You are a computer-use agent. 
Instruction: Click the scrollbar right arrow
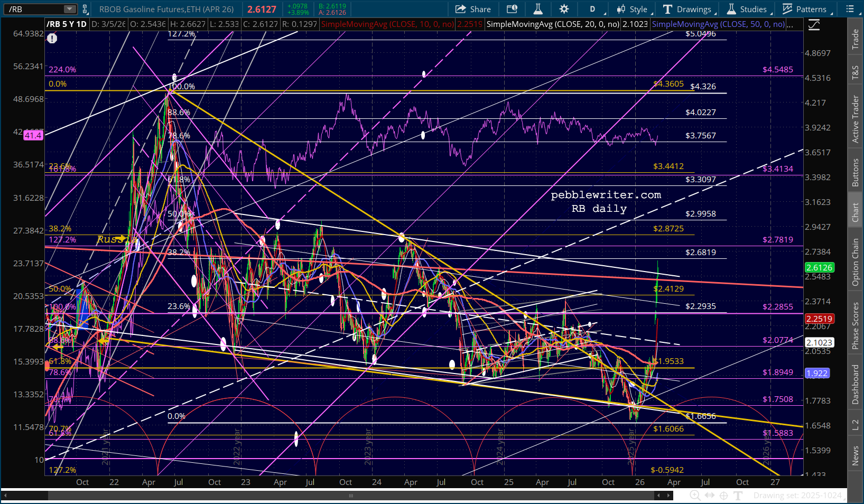(x=670, y=496)
